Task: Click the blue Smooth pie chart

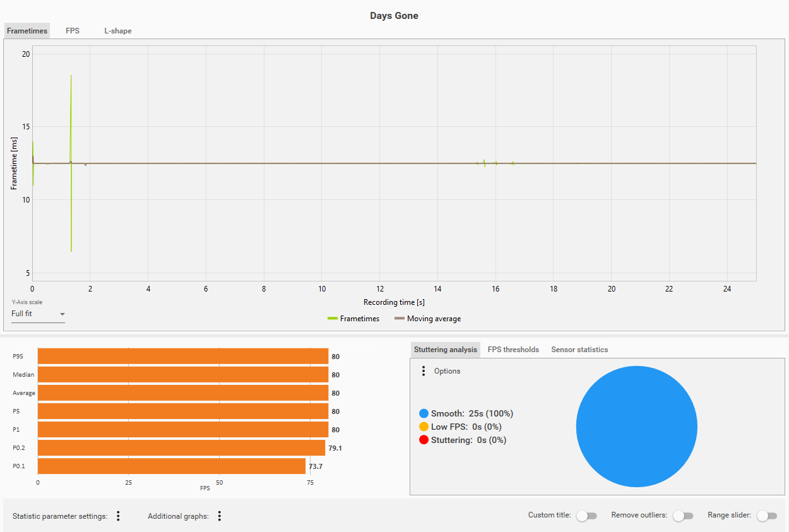Action: [x=637, y=427]
